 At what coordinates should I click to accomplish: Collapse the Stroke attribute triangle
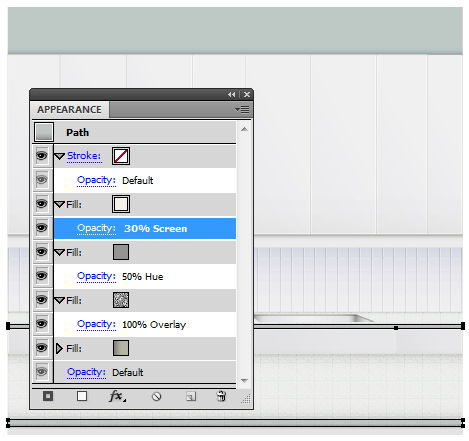(60, 156)
